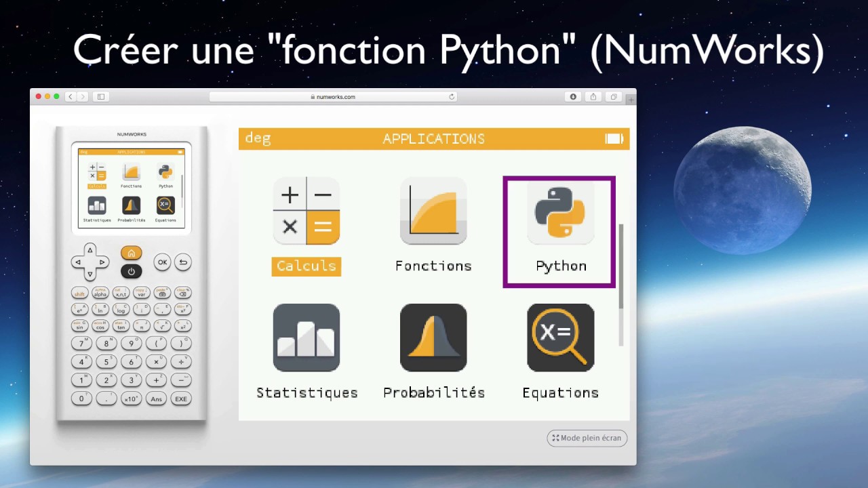The image size is (868, 488).
Task: Tap the up arrow on the calculator d-pad
Action: 90,250
